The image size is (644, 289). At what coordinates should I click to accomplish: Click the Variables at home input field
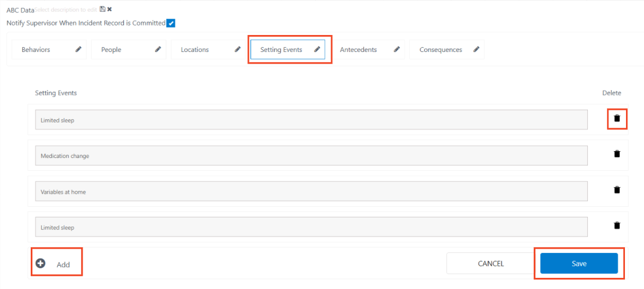coord(311,191)
